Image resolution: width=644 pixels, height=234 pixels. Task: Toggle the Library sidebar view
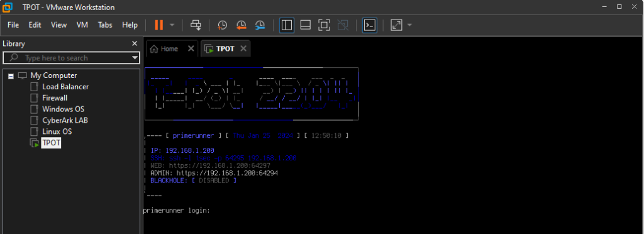[287, 25]
